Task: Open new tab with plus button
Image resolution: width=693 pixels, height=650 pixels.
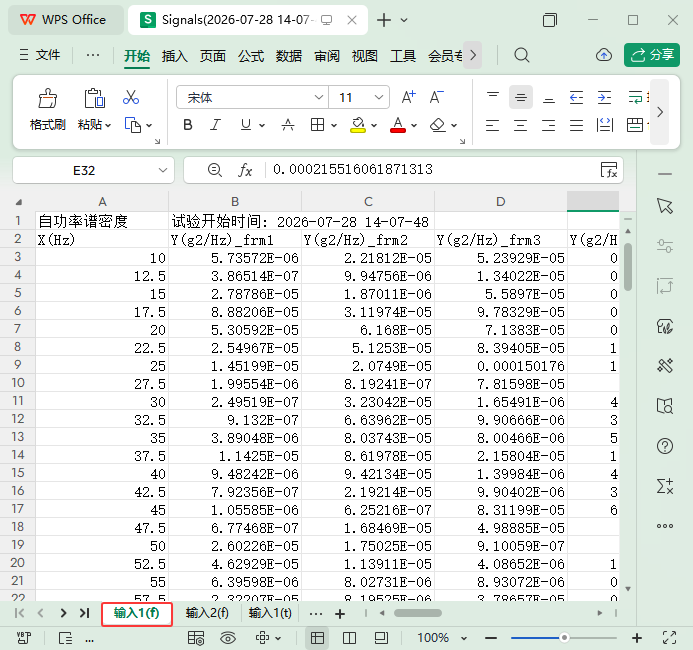Action: click(384, 20)
